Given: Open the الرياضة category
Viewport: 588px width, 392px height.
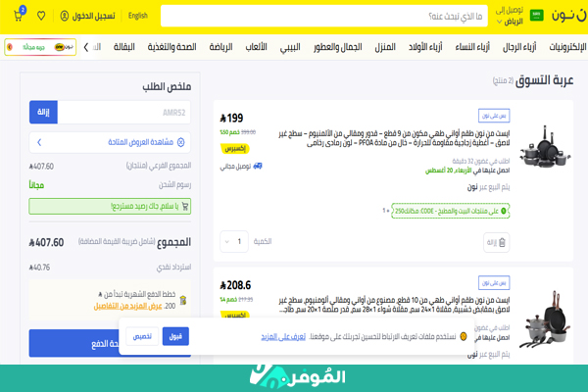Looking at the screenshot, I should [220, 47].
